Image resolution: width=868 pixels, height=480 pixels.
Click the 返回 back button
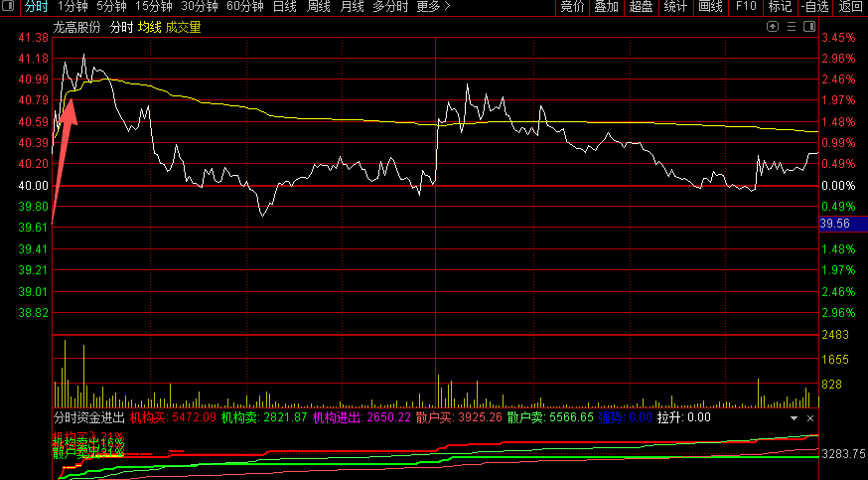coord(851,7)
